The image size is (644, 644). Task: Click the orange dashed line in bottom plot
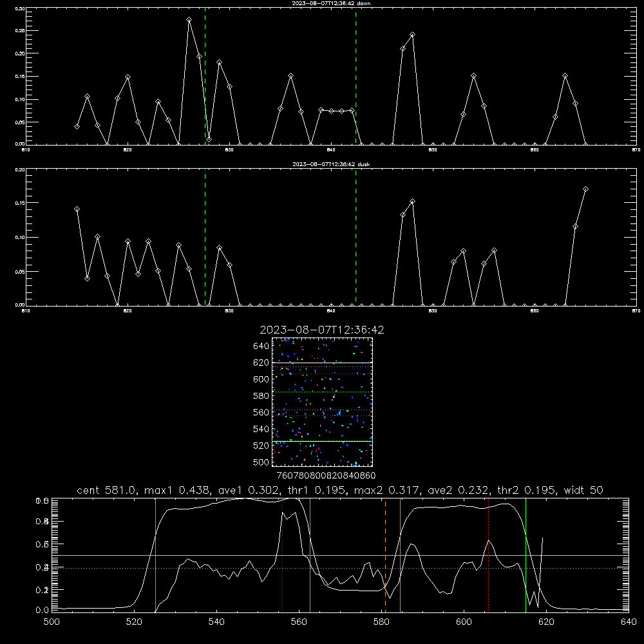[385, 555]
